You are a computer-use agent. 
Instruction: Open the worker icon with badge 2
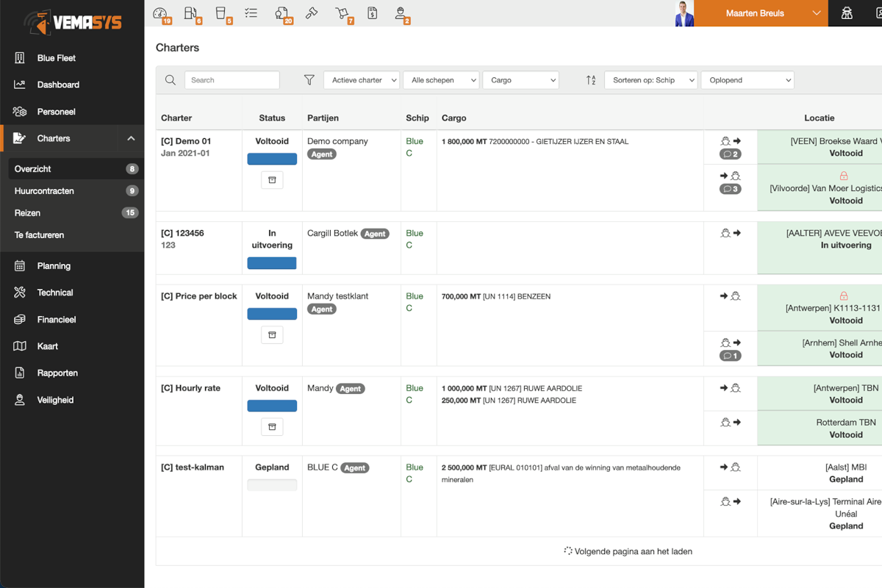click(401, 13)
